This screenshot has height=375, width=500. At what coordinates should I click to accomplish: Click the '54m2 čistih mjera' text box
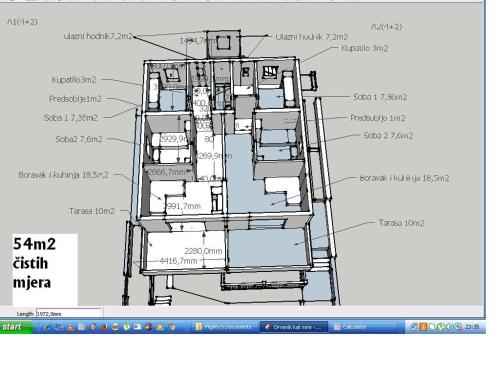(45, 269)
